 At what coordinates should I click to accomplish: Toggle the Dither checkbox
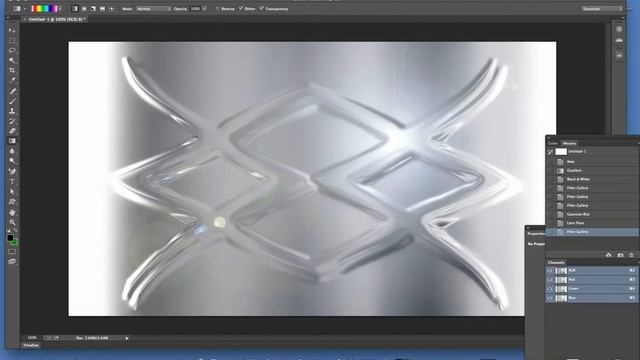click(241, 9)
